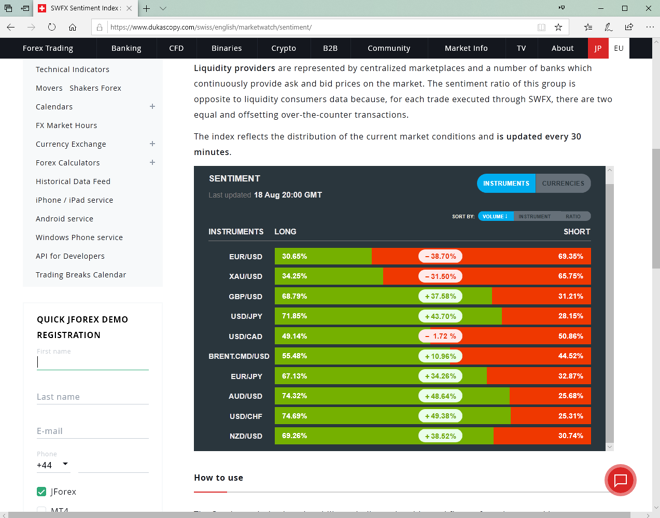
Task: Open live chat bubble button
Action: click(x=620, y=480)
